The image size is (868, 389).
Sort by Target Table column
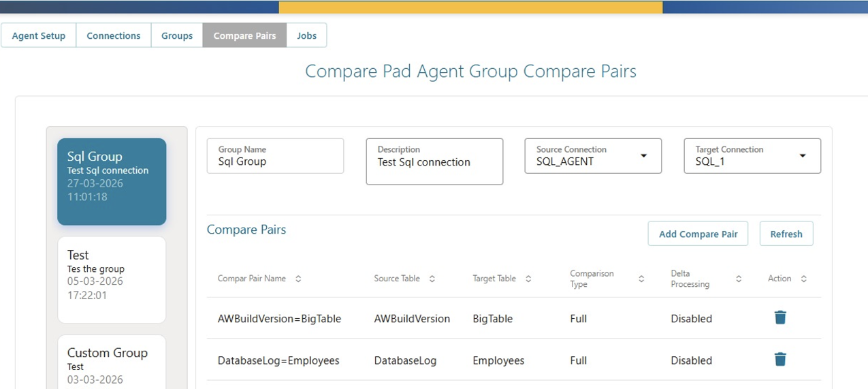point(528,279)
